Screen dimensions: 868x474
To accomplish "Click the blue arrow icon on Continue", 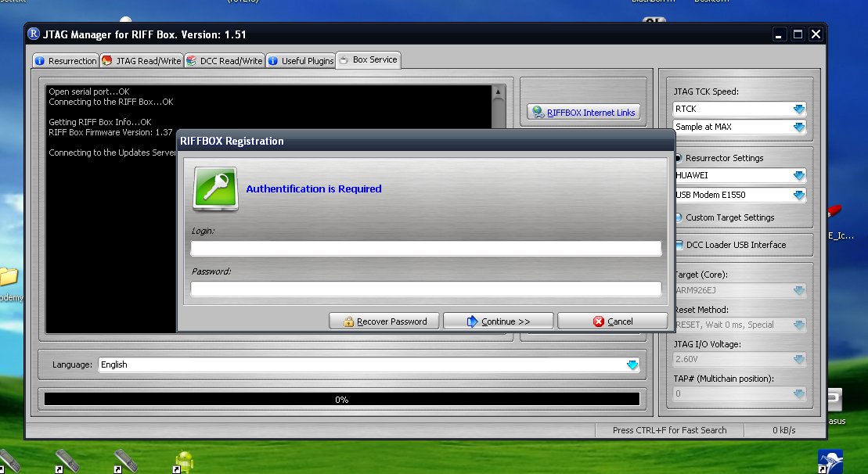I will click(x=472, y=321).
